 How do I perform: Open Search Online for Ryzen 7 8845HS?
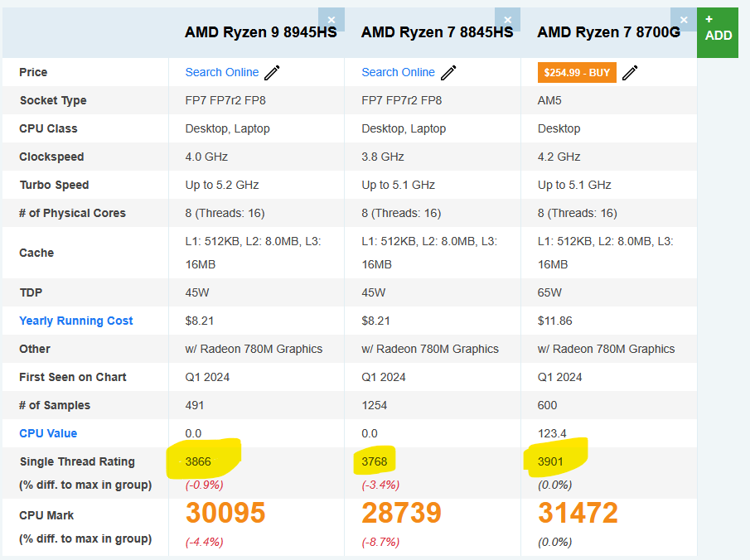(x=398, y=72)
